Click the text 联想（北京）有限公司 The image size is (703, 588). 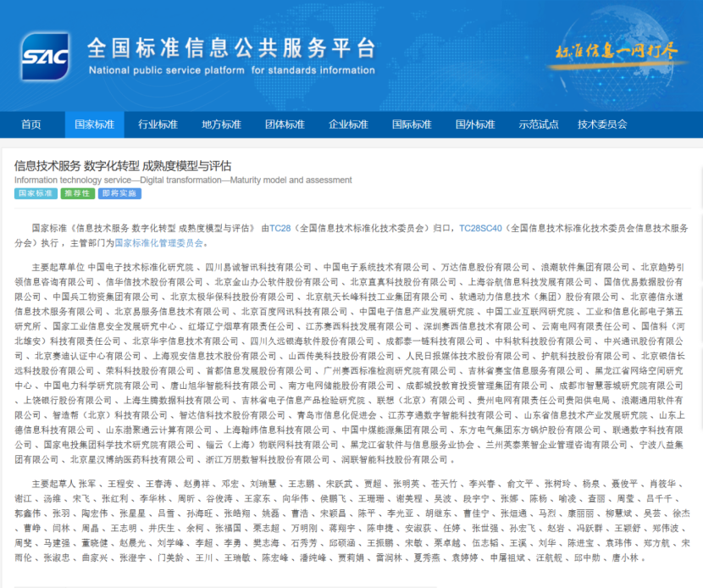421,401
